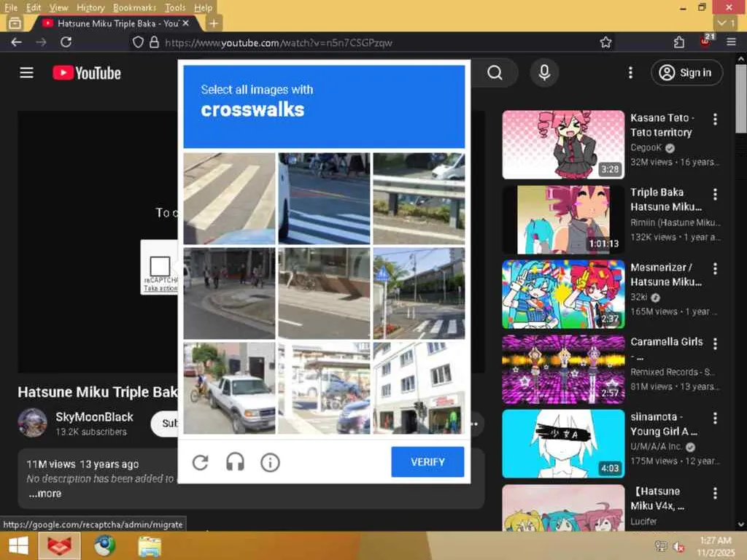This screenshot has height=560, width=747.
Task: View site security padlock info
Action: point(154,42)
